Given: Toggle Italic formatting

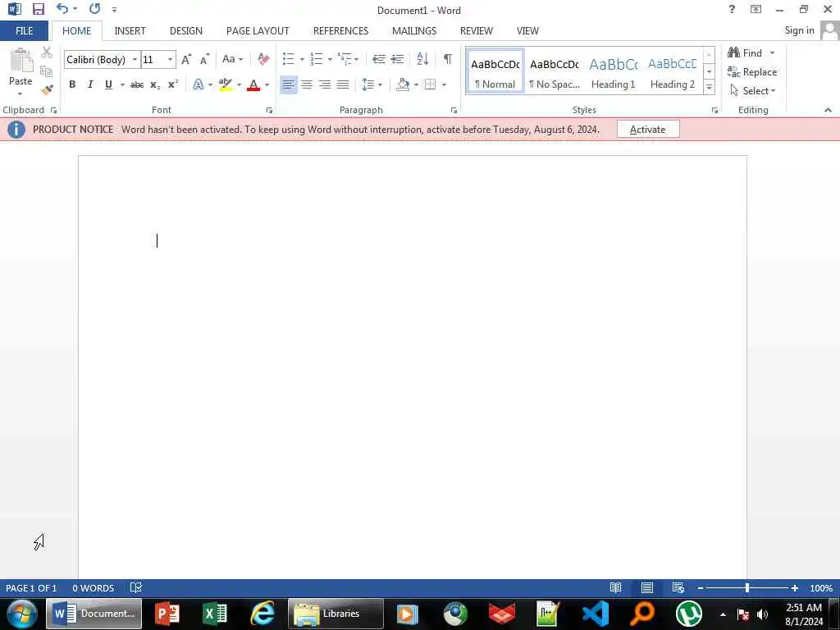Looking at the screenshot, I should [x=90, y=84].
